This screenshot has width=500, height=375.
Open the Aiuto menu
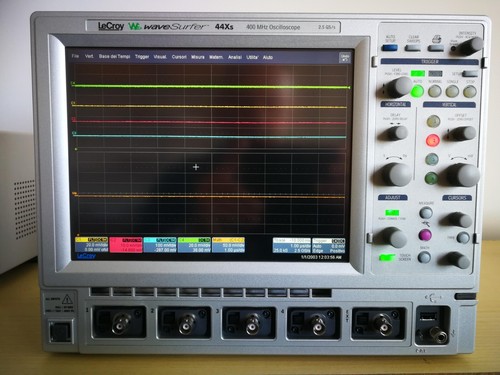coord(268,57)
